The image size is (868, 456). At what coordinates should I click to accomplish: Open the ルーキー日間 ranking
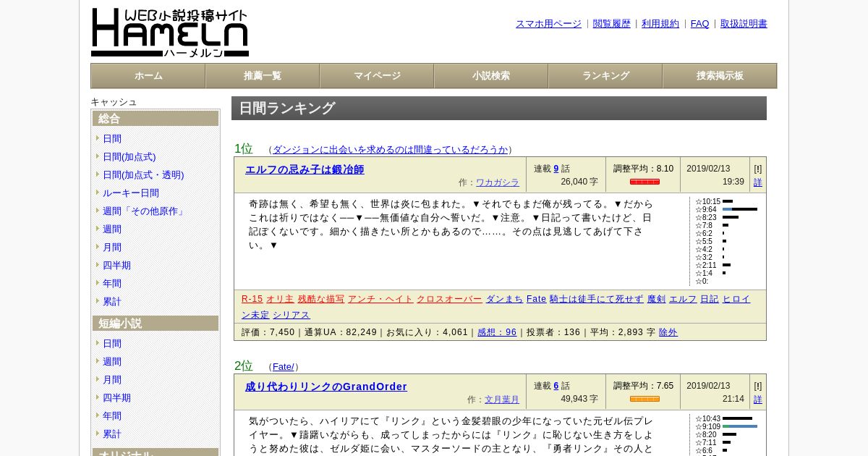pyautogui.click(x=131, y=193)
